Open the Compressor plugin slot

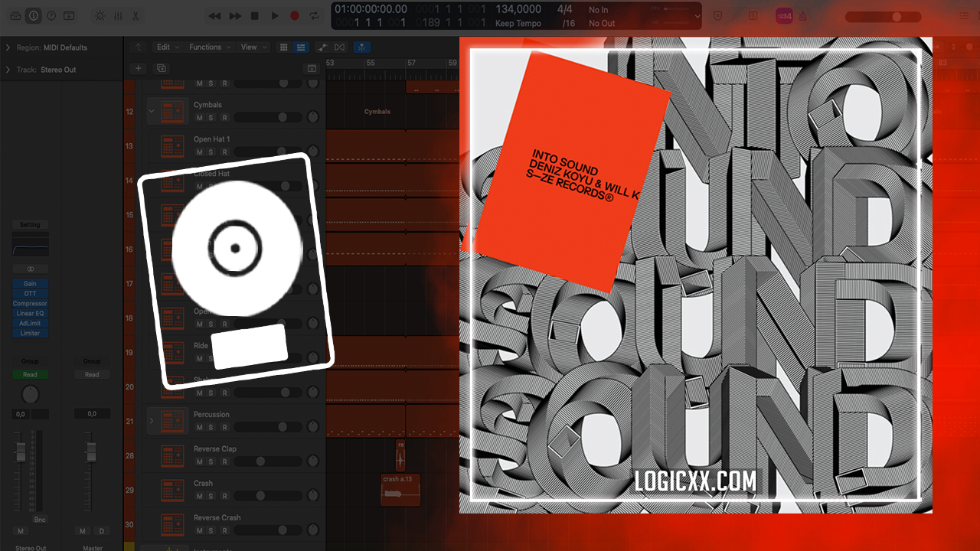[x=31, y=304]
